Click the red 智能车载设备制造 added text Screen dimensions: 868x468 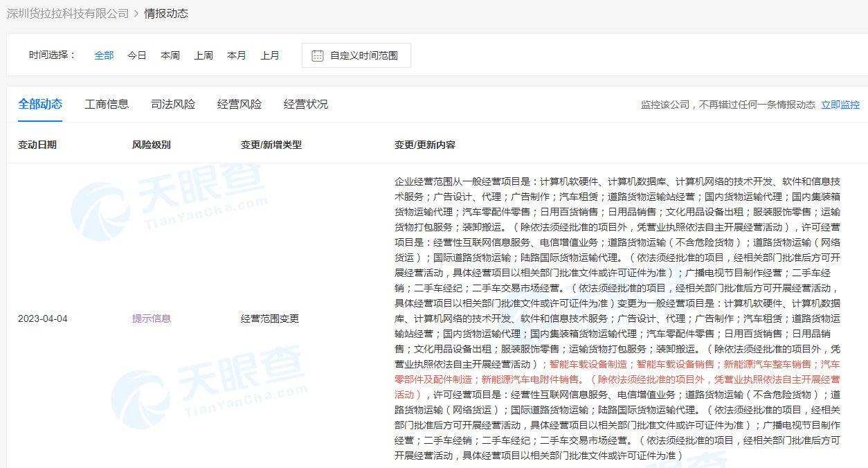tap(588, 364)
